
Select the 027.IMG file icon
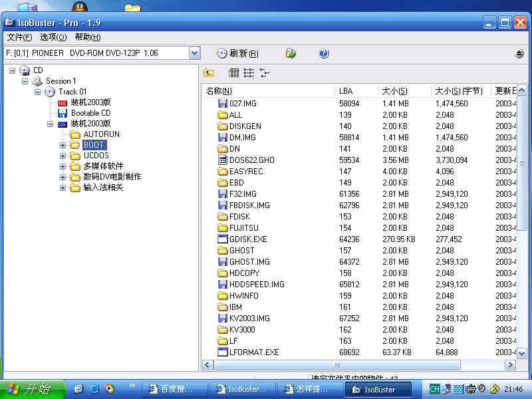pos(223,104)
